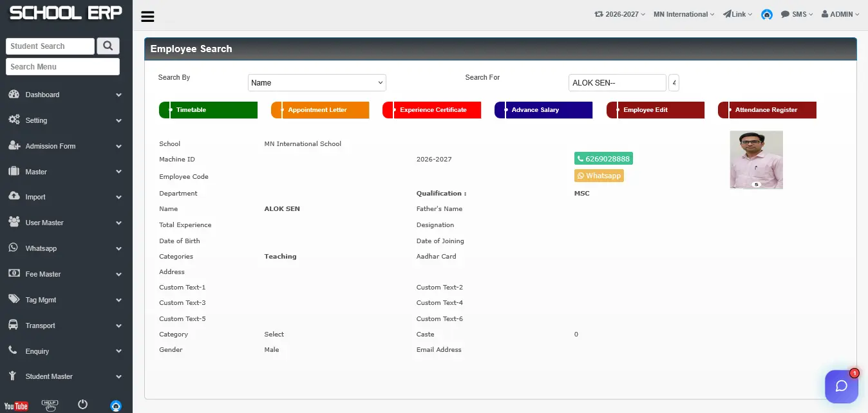Open the 2026-2027 session dropdown
Viewport: 868px width, 413px height.
pos(619,14)
